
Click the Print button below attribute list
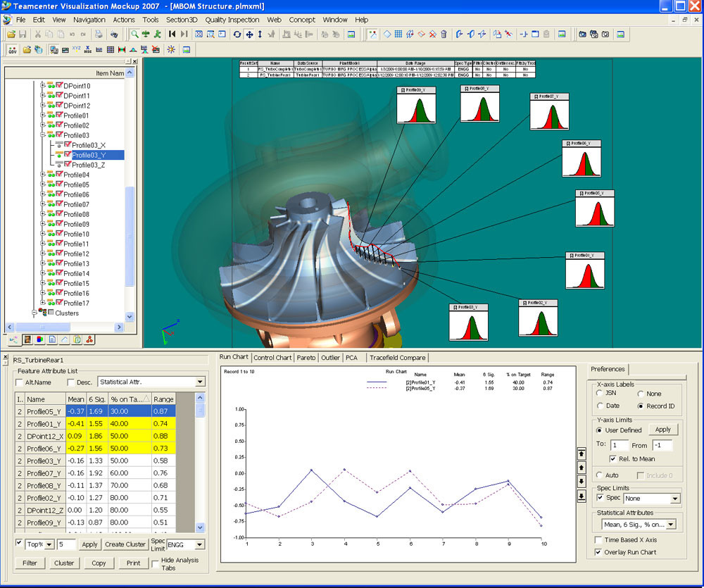click(133, 563)
